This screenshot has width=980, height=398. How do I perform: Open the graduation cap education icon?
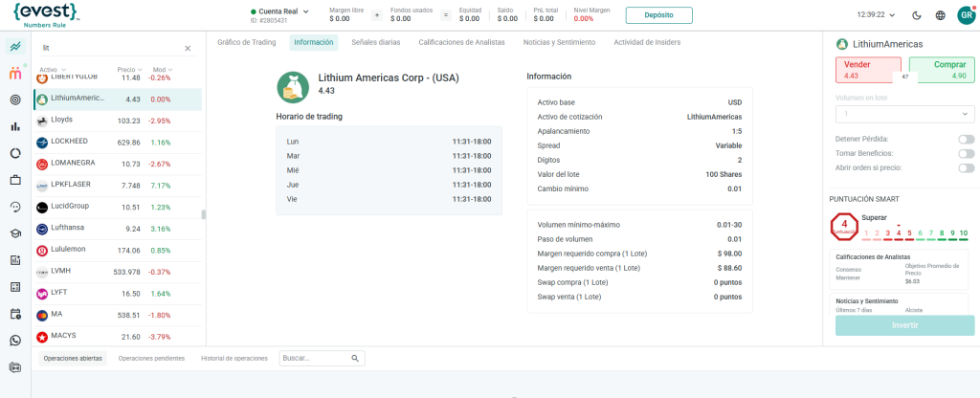point(15,233)
